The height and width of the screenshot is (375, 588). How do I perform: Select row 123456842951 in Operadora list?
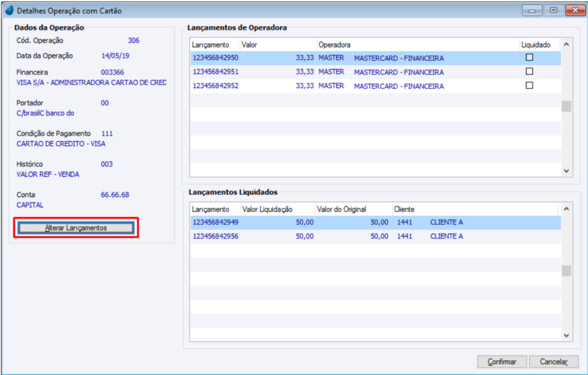point(375,72)
